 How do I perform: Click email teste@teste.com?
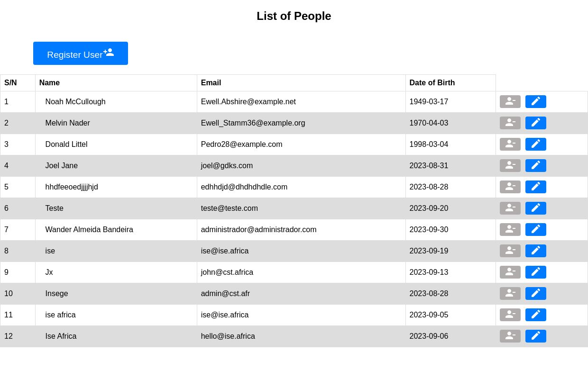(x=230, y=208)
